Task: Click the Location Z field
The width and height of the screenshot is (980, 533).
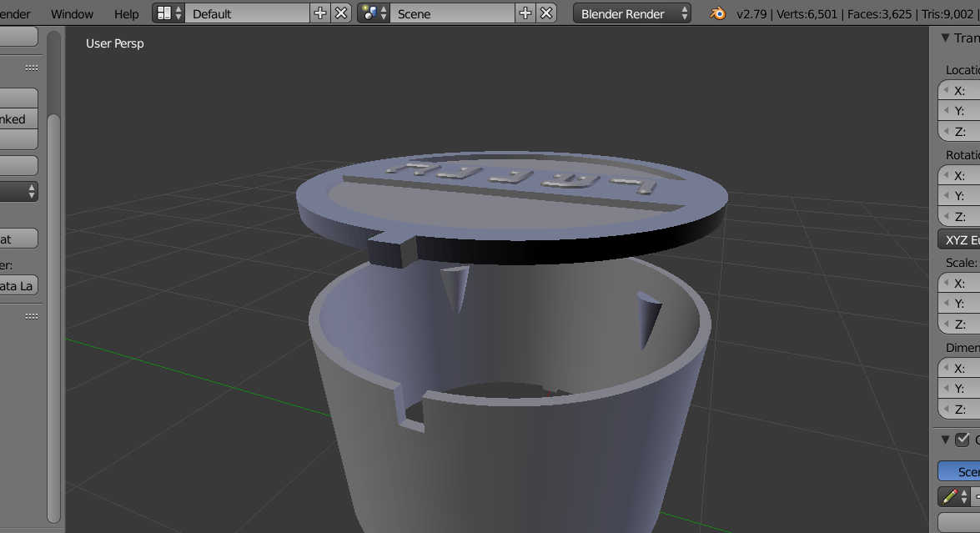Action: (x=959, y=132)
